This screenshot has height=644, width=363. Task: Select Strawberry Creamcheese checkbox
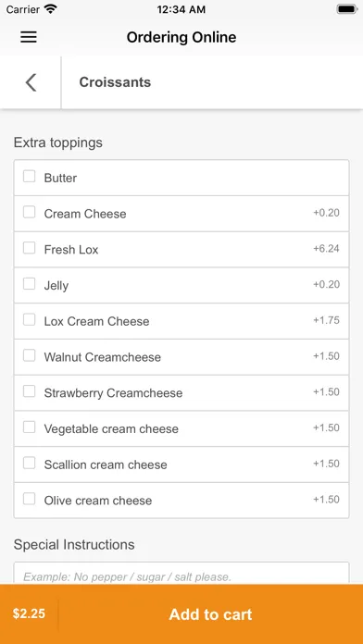pos(30,391)
